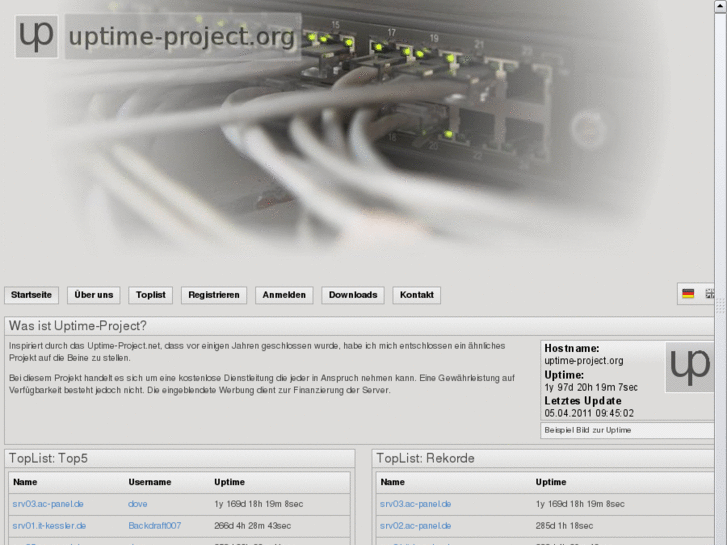Viewport: 727px width, 545px height.
Task: Click the Registrieren button
Action: [x=214, y=295]
